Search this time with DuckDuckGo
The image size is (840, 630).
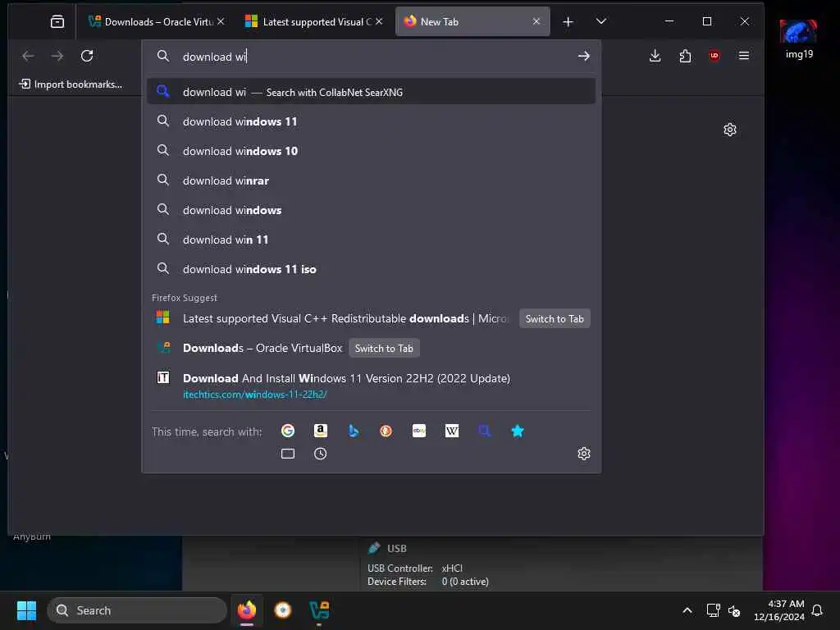click(386, 431)
